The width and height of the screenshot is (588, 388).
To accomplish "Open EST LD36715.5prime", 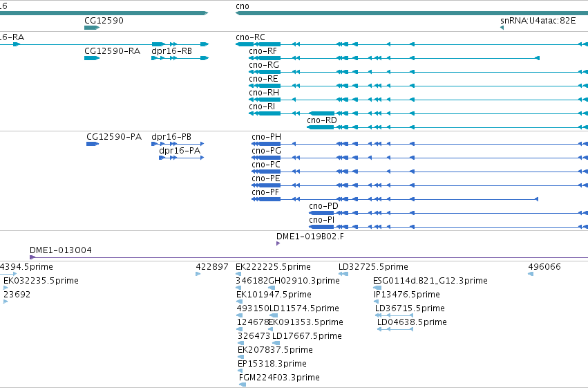I will coord(410,308).
